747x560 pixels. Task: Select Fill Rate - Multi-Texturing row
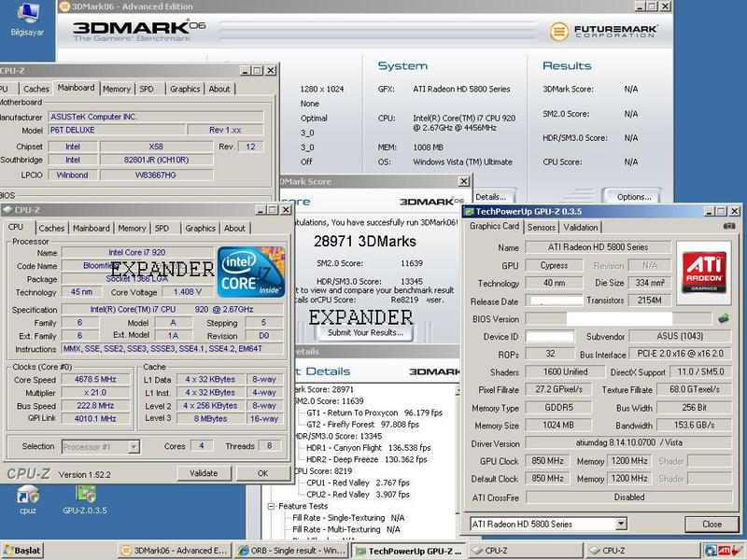click(345, 529)
